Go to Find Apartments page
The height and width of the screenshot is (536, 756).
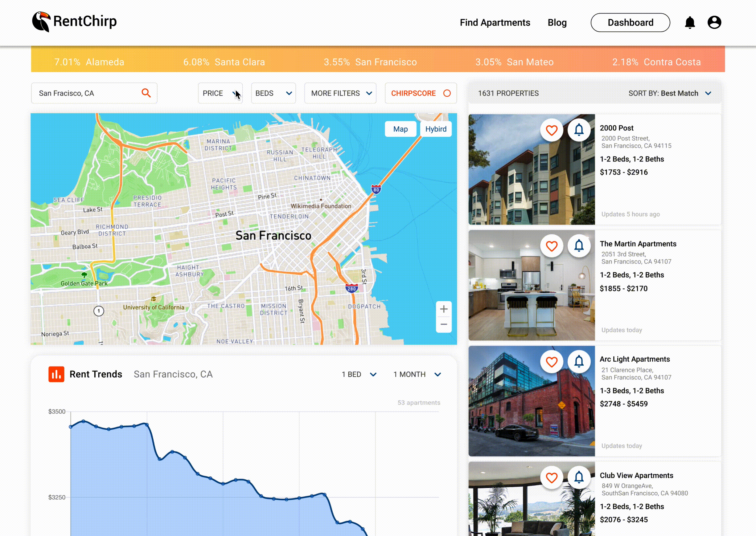(495, 22)
